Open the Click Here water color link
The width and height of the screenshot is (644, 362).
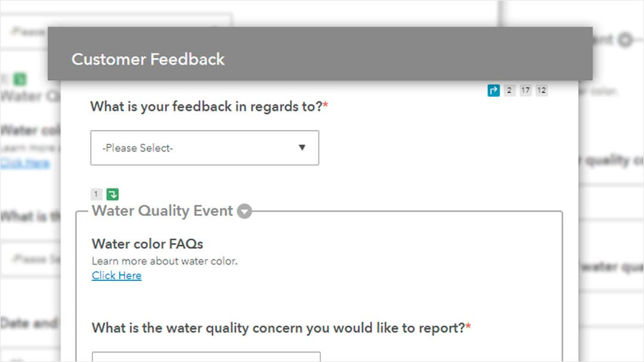(116, 275)
